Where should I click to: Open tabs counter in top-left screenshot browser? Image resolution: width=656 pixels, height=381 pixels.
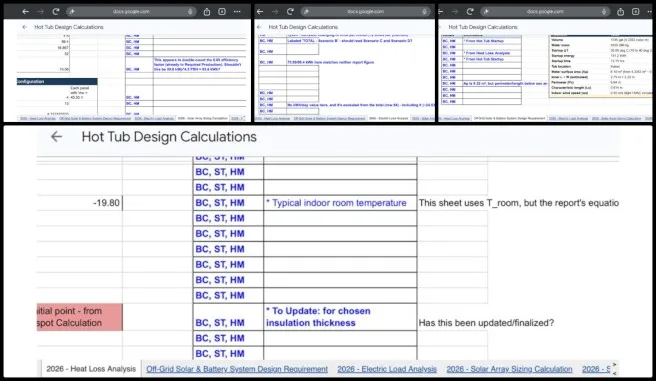point(222,12)
